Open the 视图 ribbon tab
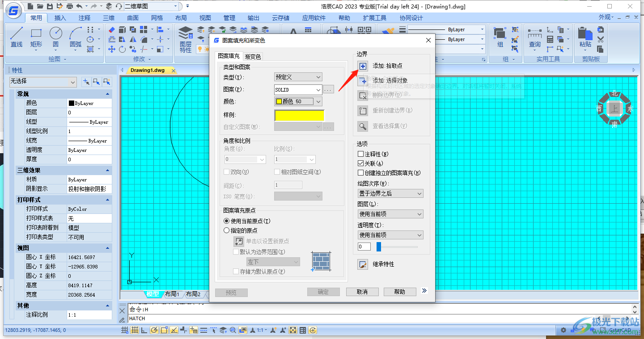 pos(205,18)
